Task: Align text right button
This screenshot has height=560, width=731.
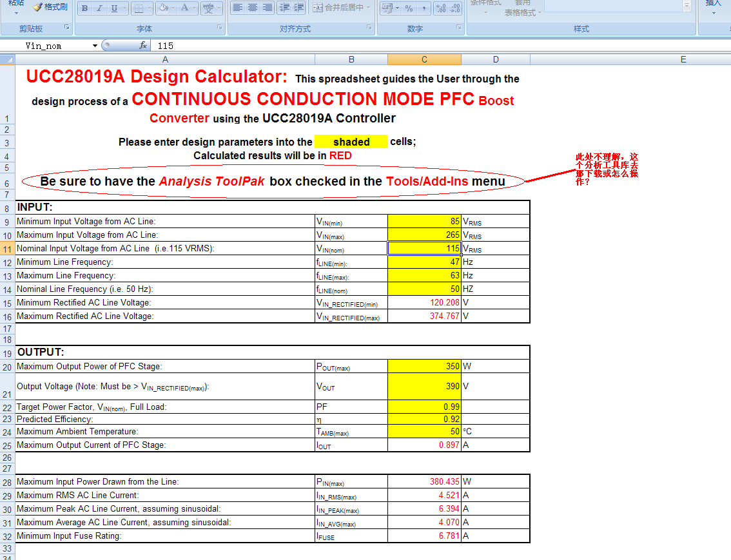Action: (x=267, y=8)
